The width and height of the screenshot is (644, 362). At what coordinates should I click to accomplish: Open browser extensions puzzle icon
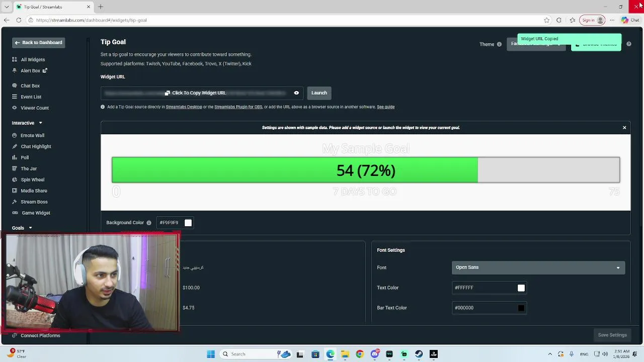(x=559, y=20)
